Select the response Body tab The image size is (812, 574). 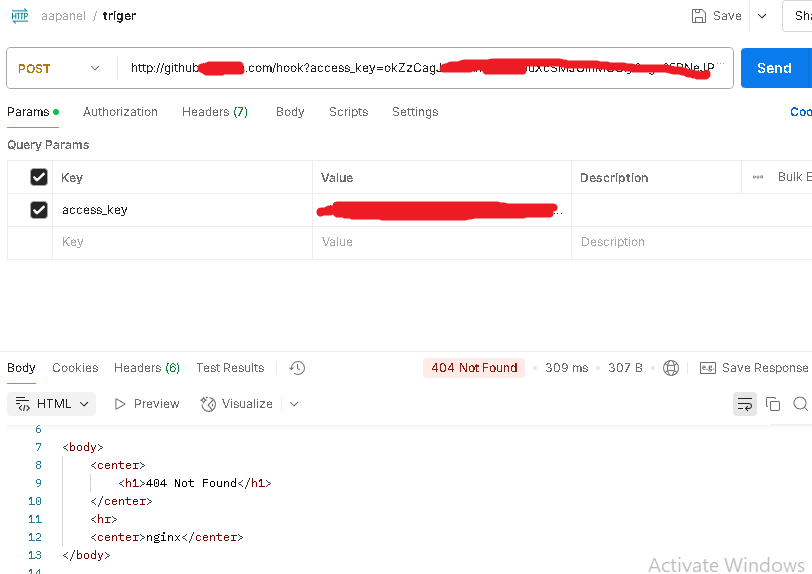pyautogui.click(x=21, y=368)
